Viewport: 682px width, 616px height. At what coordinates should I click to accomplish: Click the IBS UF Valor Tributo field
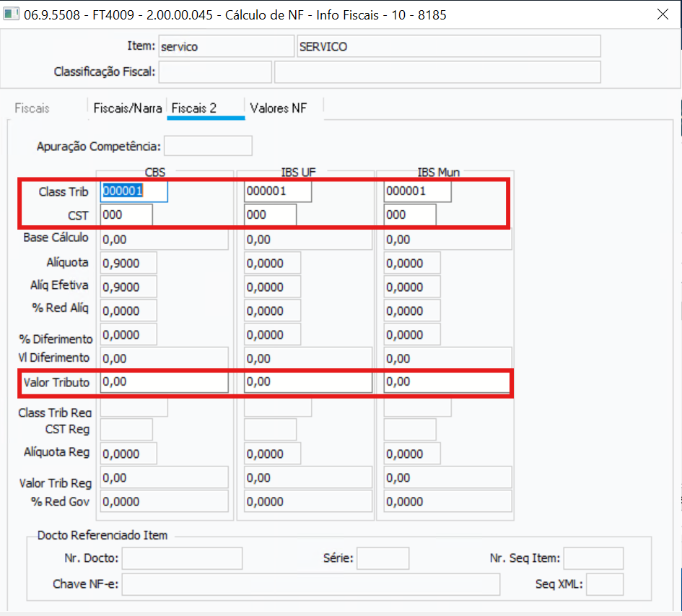tap(308, 382)
